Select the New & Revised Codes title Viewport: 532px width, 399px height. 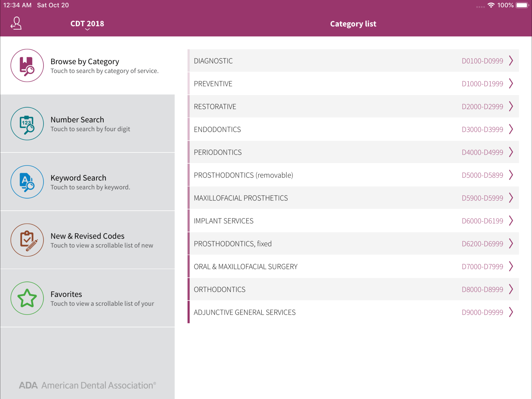pos(88,236)
